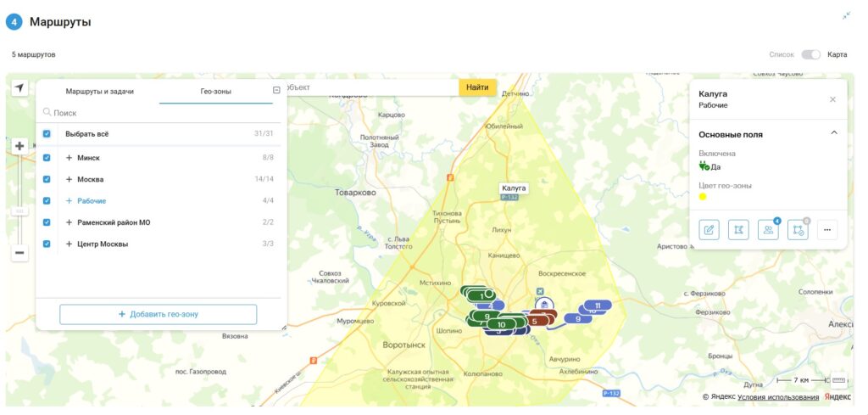Viewport: 868px width, 415px height.
Task: Click the 'Добавить гео-зону' button
Action: pyautogui.click(x=158, y=314)
